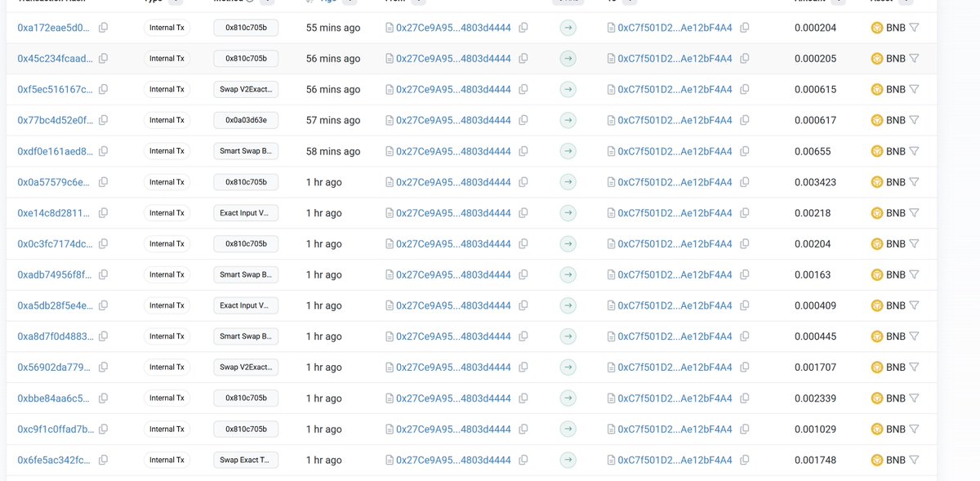This screenshot has height=481, width=980.
Task: Copy transaction hash 0x0c3fc7174dc
Action: [103, 244]
